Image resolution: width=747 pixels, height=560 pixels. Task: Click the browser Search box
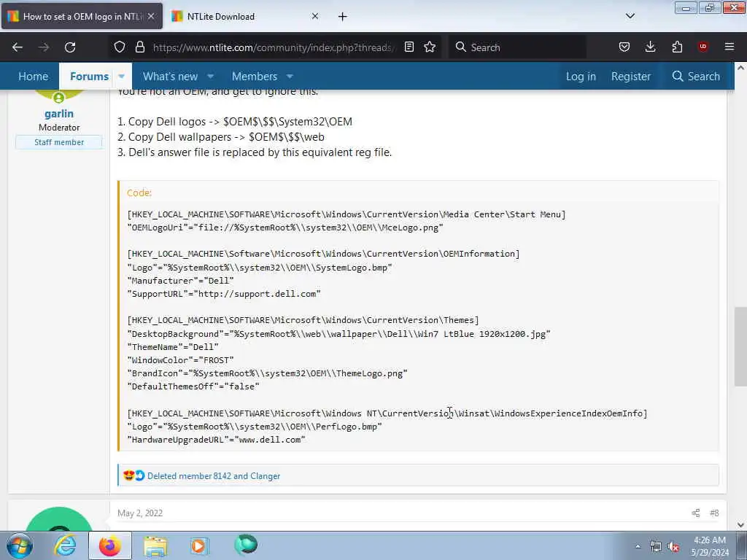[517, 47]
